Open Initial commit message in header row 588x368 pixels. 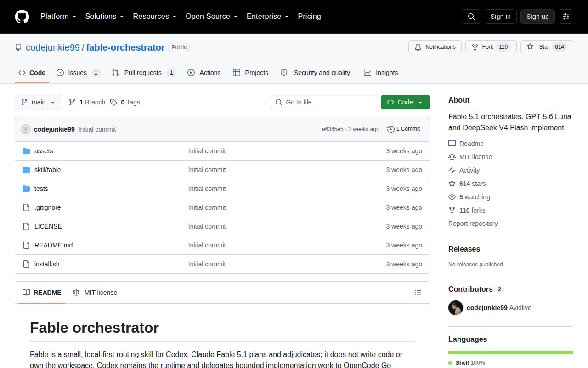click(x=97, y=129)
